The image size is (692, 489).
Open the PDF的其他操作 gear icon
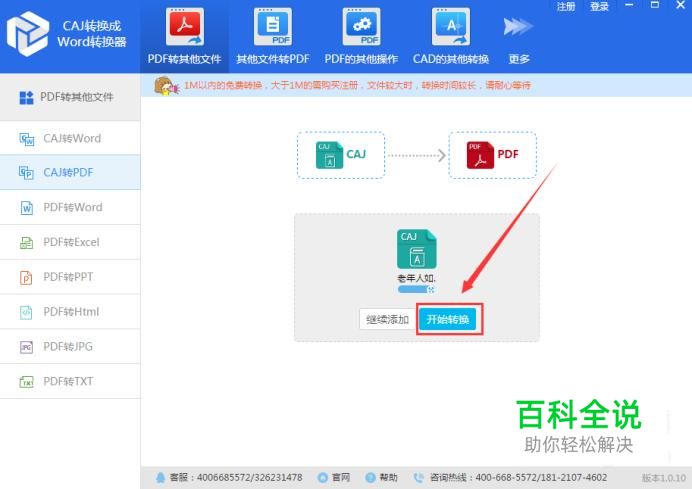tap(361, 27)
